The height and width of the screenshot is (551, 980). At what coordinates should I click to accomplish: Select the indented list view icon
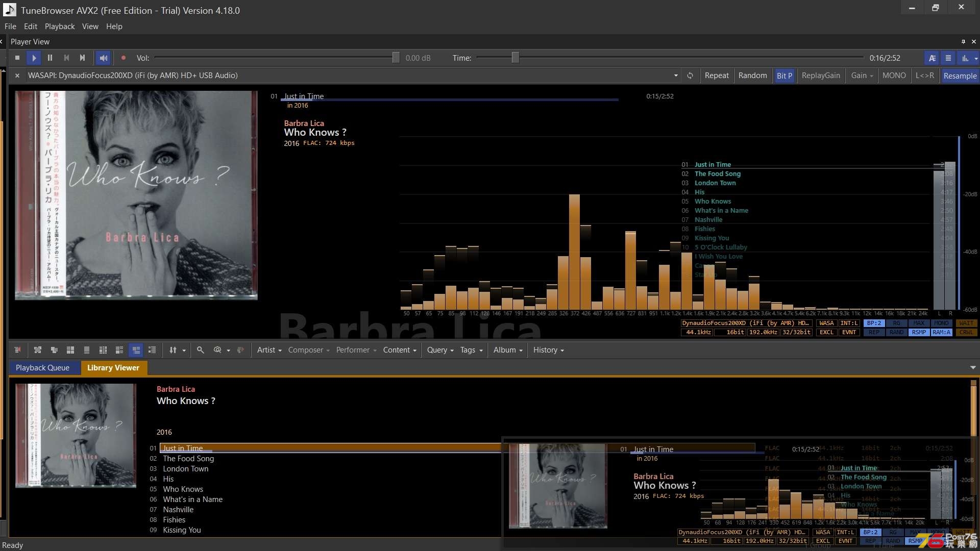152,350
